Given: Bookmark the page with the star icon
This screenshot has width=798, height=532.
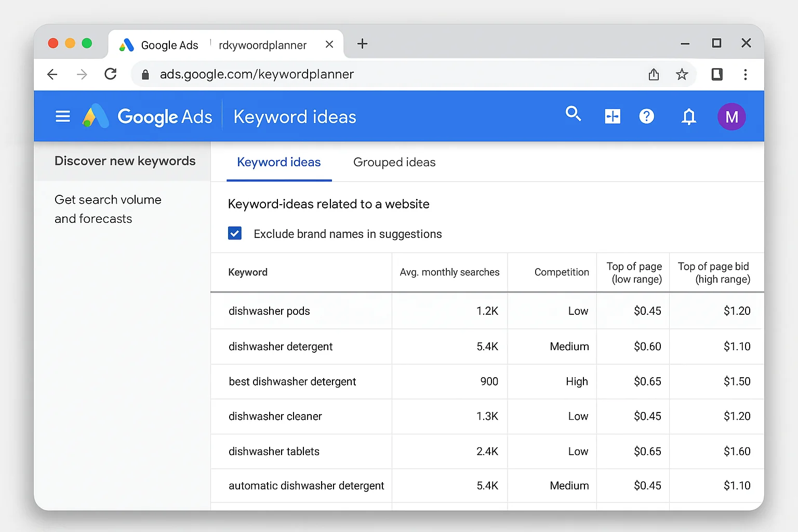Looking at the screenshot, I should [x=682, y=74].
